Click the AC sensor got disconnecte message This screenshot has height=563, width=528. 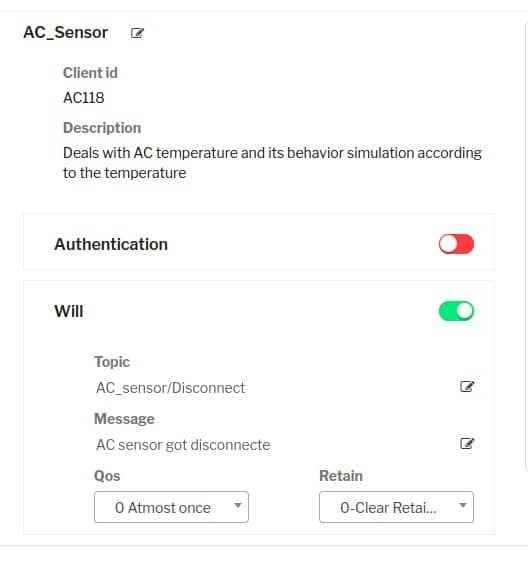183,445
